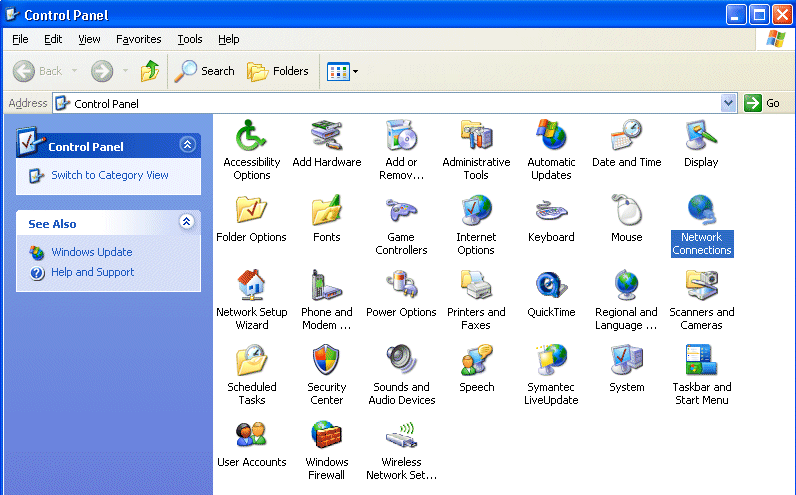Open the File menu
This screenshot has height=495, width=796.
pos(20,39)
